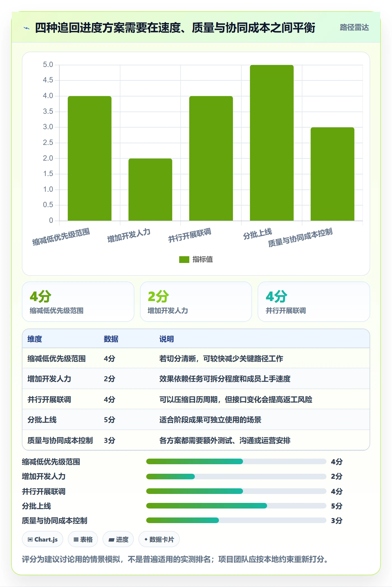Click the 分批上线 progress bar
Image resolution: width=392 pixels, height=587 pixels.
click(236, 506)
